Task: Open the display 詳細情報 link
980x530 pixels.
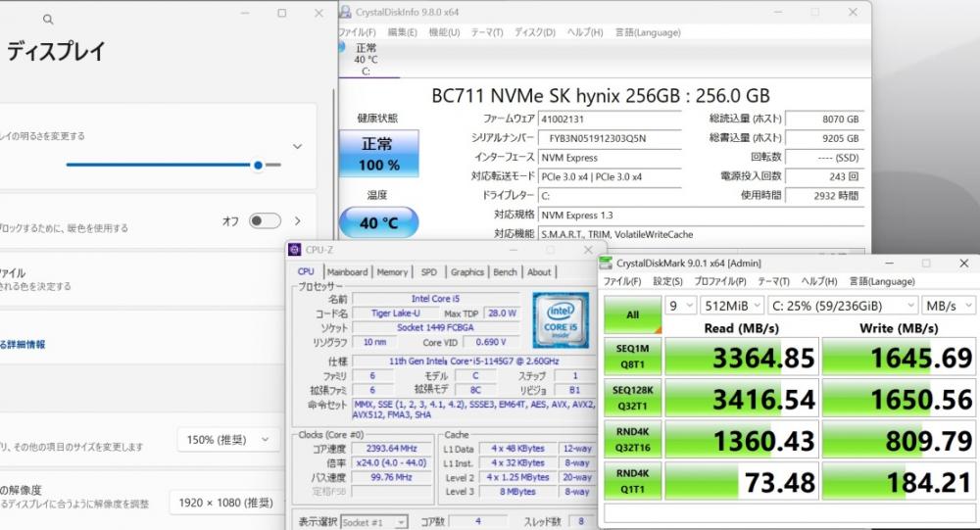Action: click(23, 345)
